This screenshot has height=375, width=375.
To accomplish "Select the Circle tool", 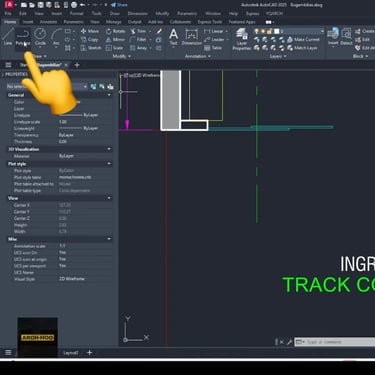I will [x=40, y=37].
